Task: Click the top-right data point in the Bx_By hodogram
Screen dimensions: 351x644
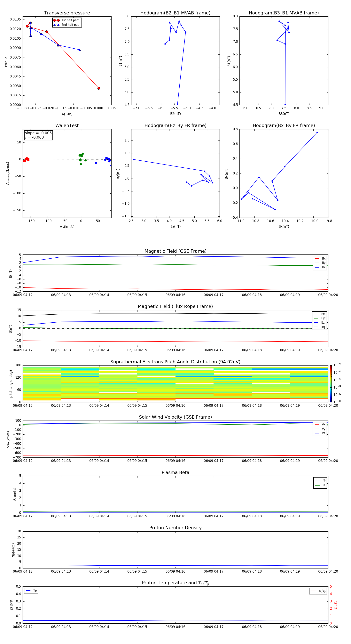Action: [x=317, y=133]
